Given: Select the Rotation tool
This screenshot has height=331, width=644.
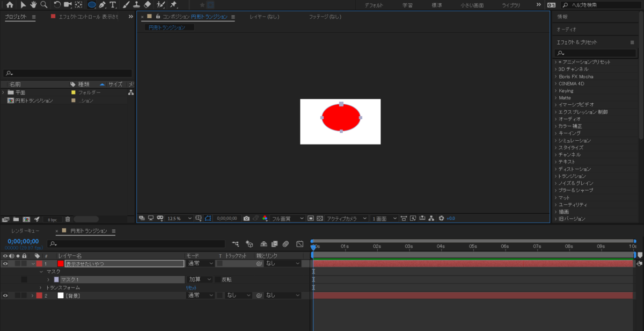Looking at the screenshot, I should pyautogui.click(x=57, y=4).
